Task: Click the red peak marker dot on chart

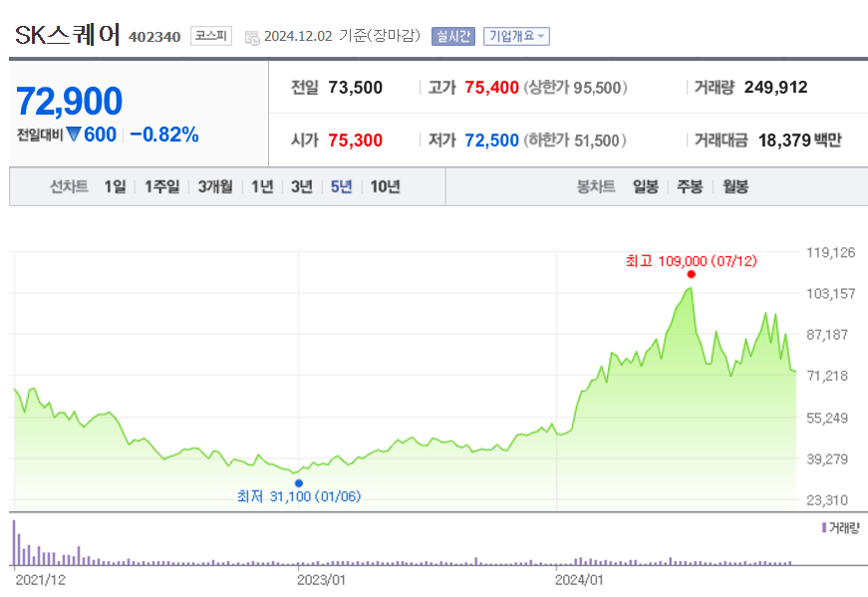Action: [691, 274]
